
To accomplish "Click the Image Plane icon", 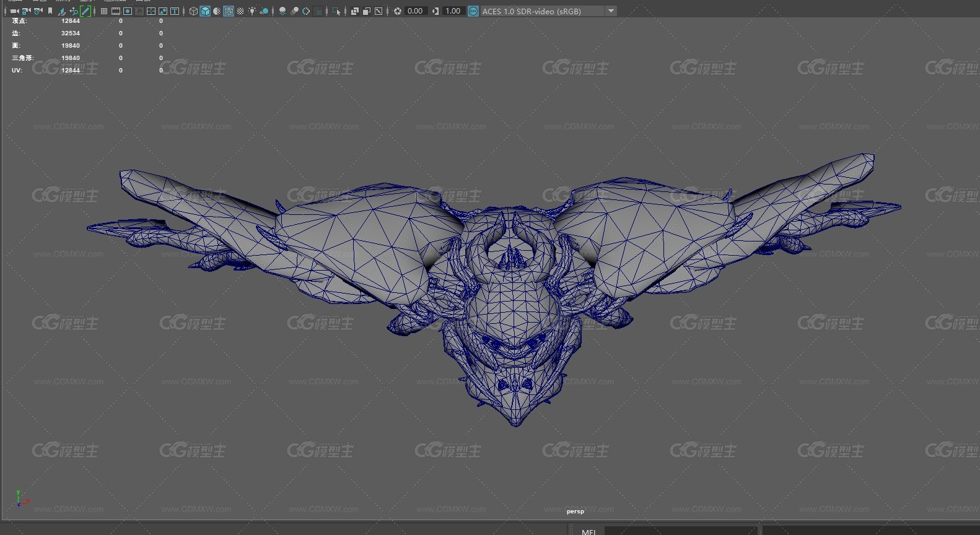I will (x=62, y=11).
